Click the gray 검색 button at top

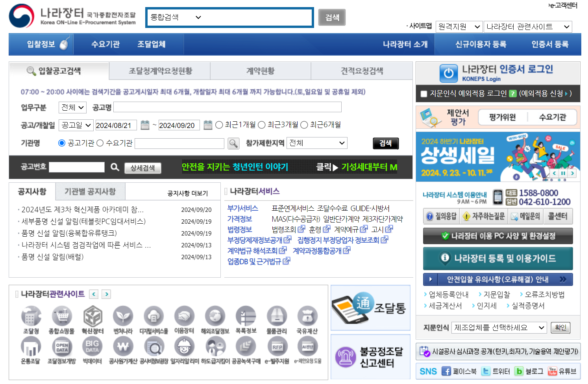coord(332,17)
